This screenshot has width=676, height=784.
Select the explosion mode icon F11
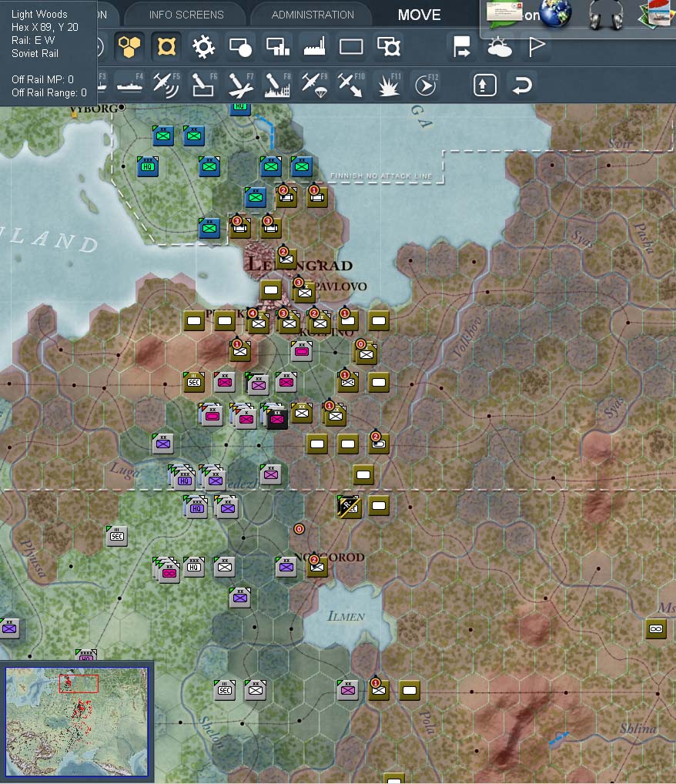tap(389, 85)
